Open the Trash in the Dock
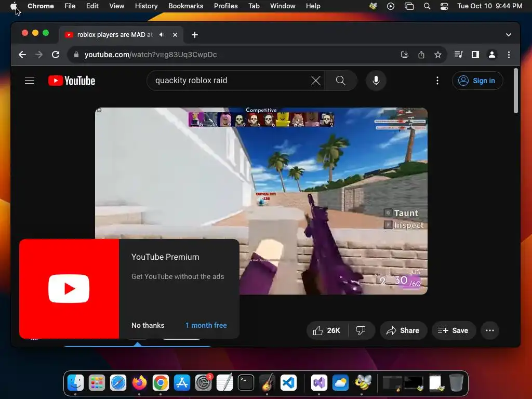Image resolution: width=532 pixels, height=399 pixels. pos(456,383)
